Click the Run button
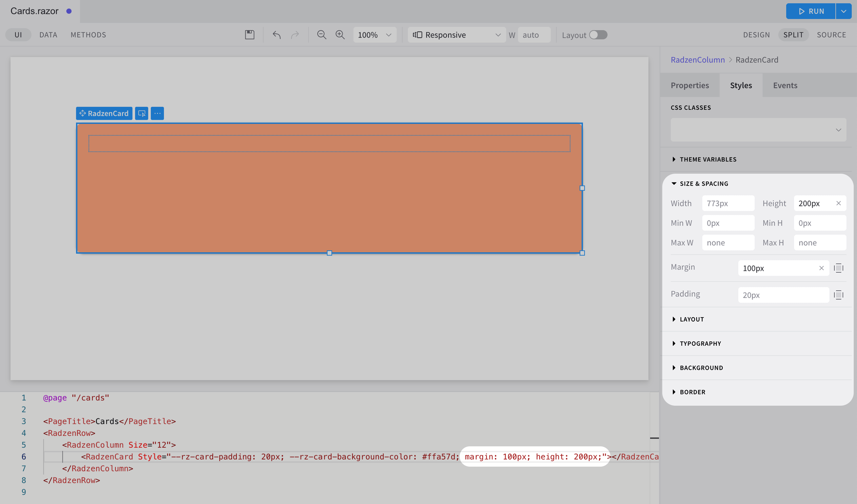This screenshot has height=504, width=857. click(x=810, y=11)
